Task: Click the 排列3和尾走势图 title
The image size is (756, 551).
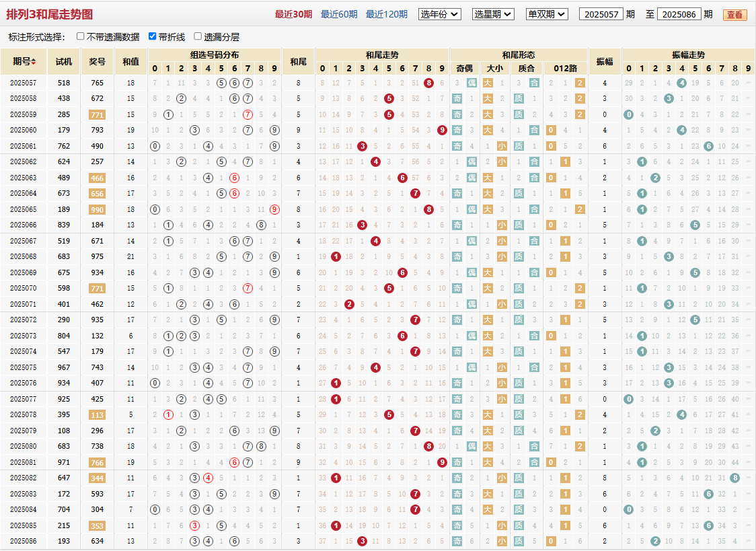Action: (x=50, y=14)
